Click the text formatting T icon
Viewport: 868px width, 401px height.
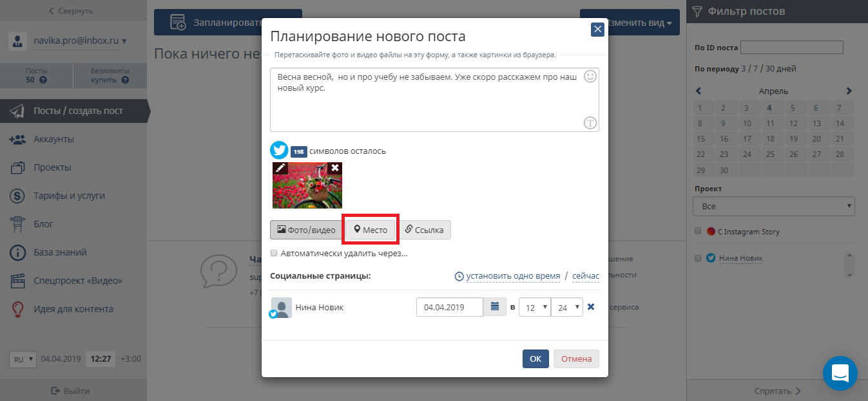click(x=590, y=123)
